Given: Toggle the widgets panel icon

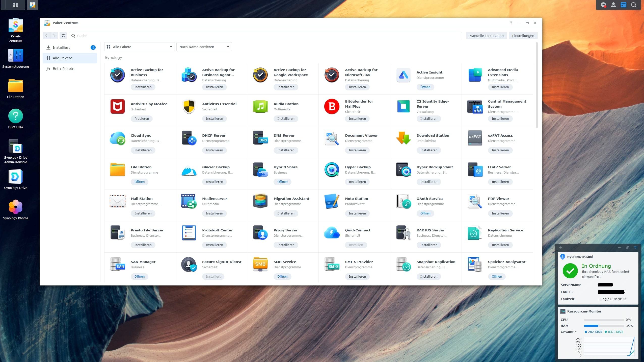Looking at the screenshot, I should (624, 5).
